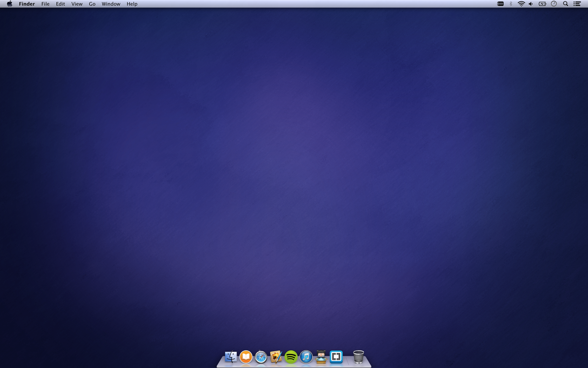Open the Apple menu
The width and height of the screenshot is (588, 368).
click(10, 4)
